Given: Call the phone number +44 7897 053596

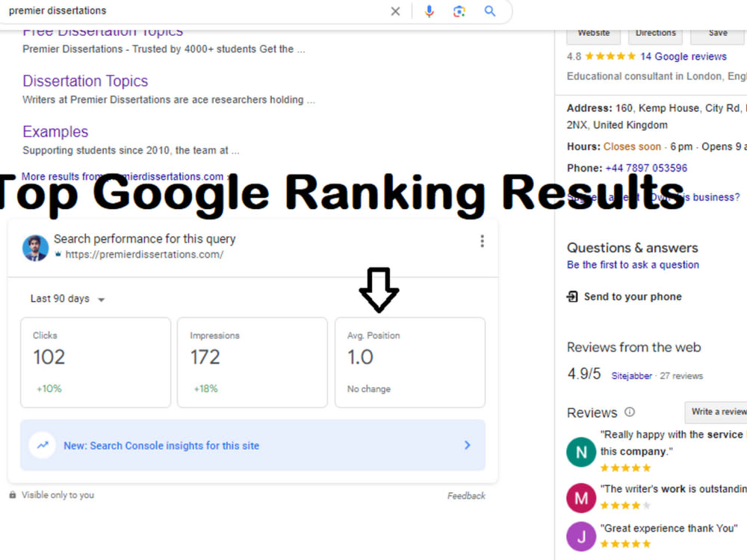Looking at the screenshot, I should click(x=646, y=168).
